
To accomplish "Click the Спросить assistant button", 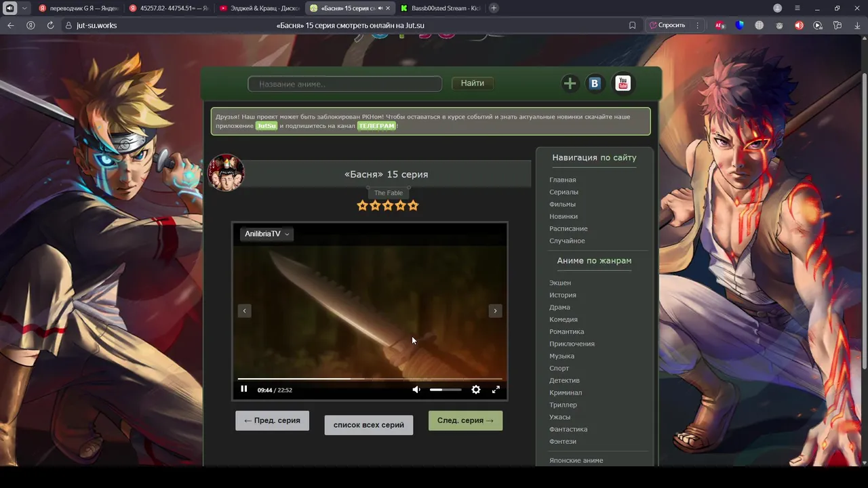I will (x=667, y=25).
